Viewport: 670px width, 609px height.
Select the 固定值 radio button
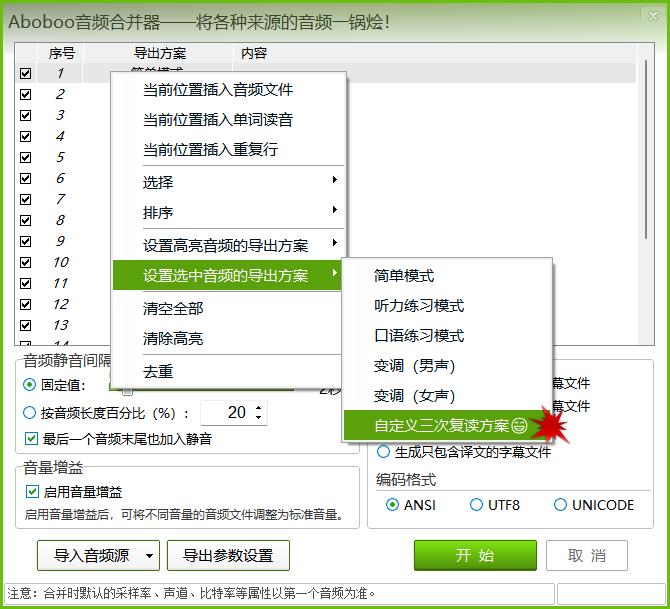pos(29,385)
